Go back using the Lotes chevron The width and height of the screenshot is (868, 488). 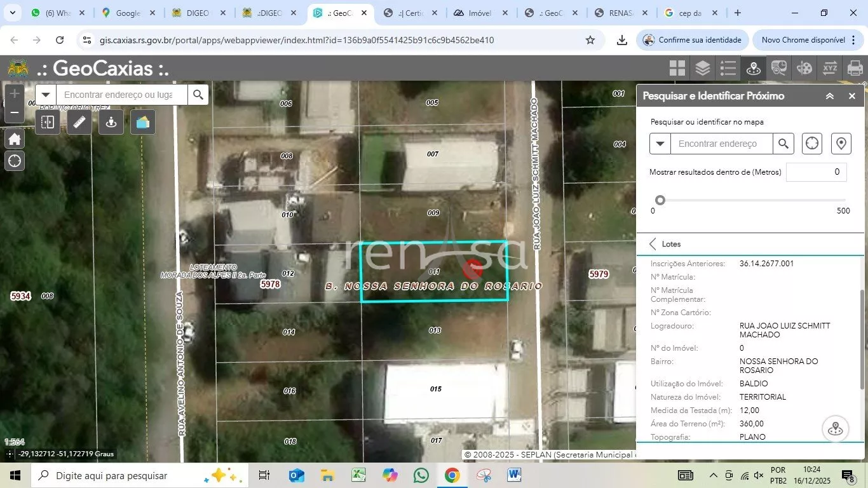[653, 244]
